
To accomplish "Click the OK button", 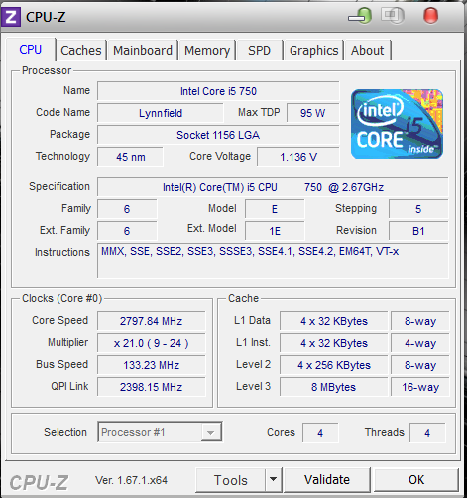I will coord(416,480).
